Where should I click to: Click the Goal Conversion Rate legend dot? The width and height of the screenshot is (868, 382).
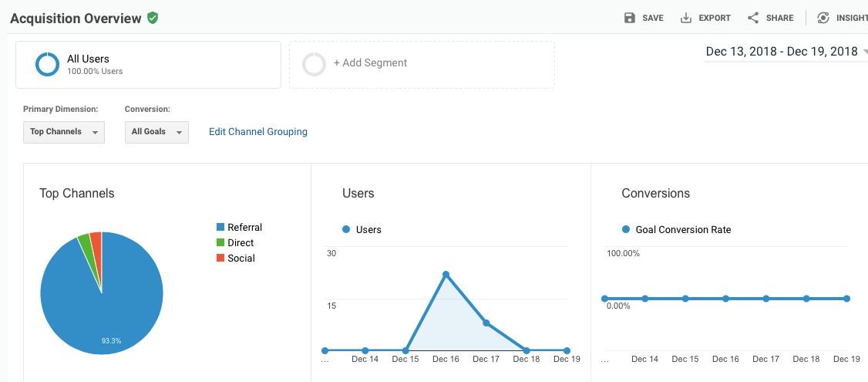[x=625, y=229]
